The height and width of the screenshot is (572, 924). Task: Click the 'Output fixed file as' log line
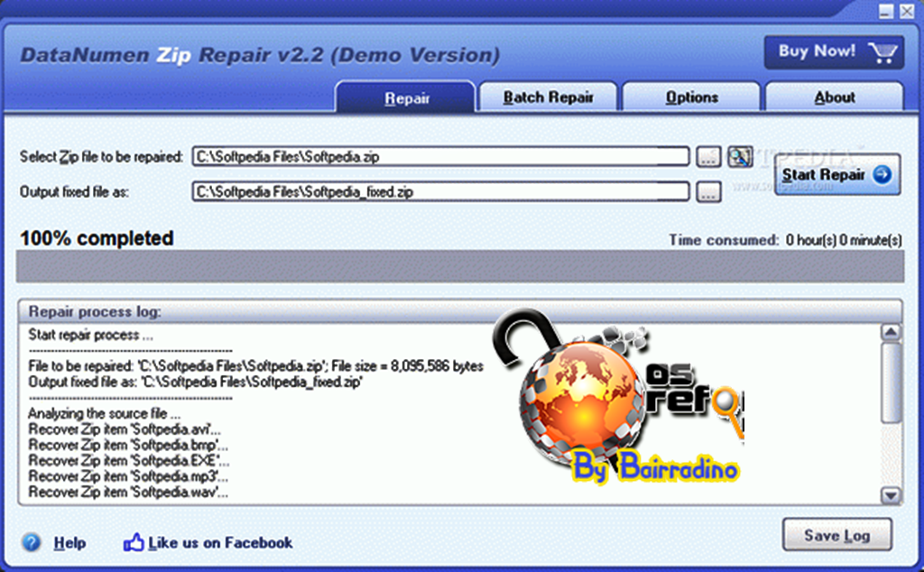(x=195, y=382)
